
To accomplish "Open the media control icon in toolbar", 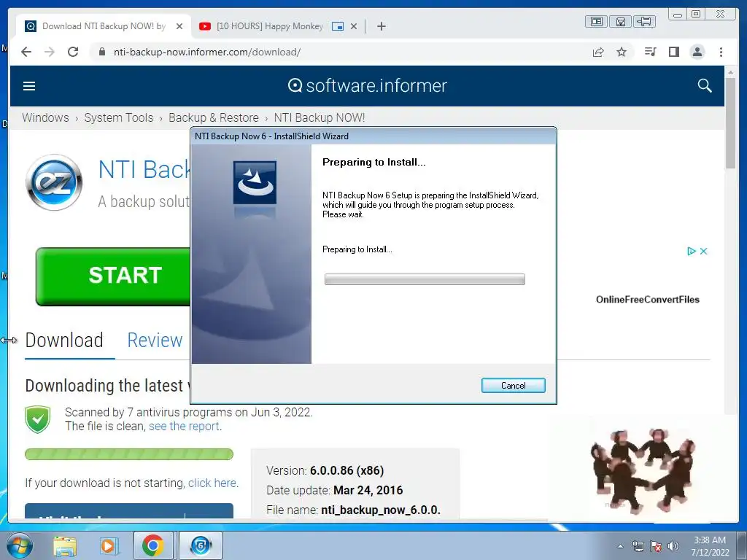I will [650, 52].
